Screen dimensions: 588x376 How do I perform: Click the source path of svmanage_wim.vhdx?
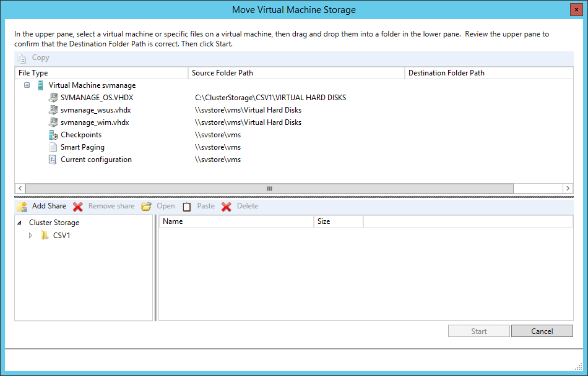(248, 122)
